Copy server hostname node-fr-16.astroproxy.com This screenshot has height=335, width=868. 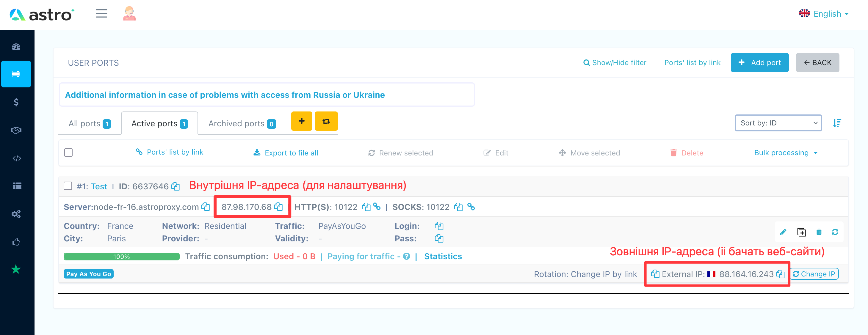(206, 207)
